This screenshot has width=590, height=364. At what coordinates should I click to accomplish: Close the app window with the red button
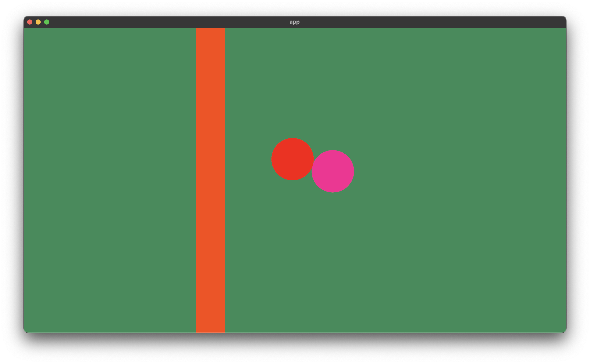point(30,22)
